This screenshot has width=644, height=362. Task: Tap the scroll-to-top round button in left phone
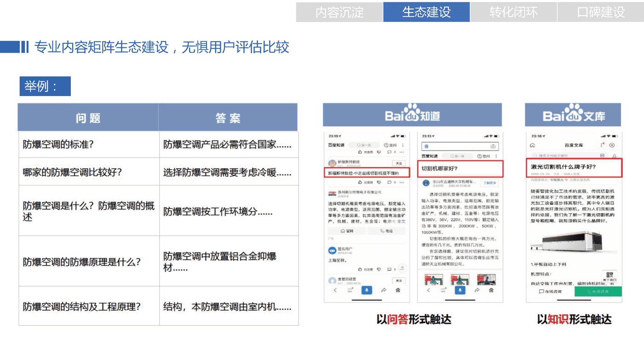pyautogui.click(x=402, y=268)
